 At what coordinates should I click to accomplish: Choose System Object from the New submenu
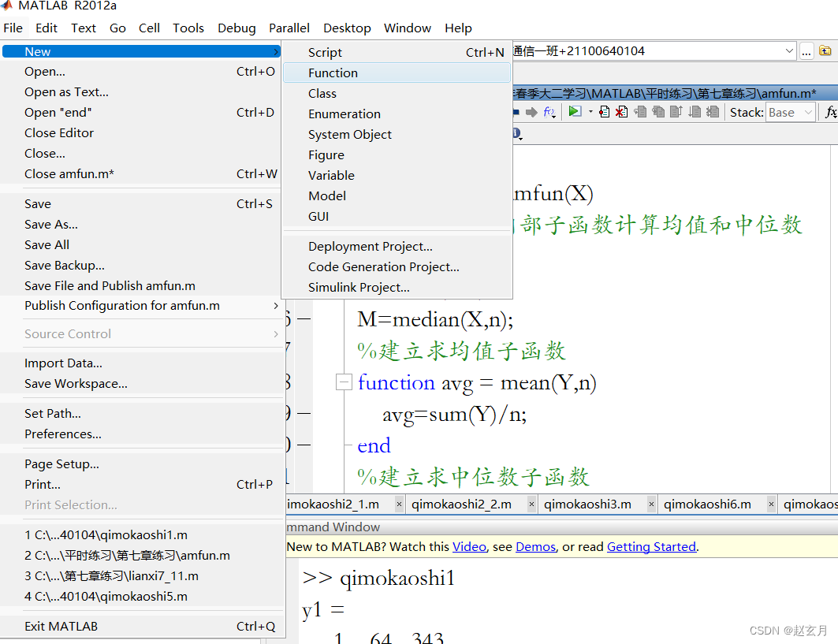point(397,134)
